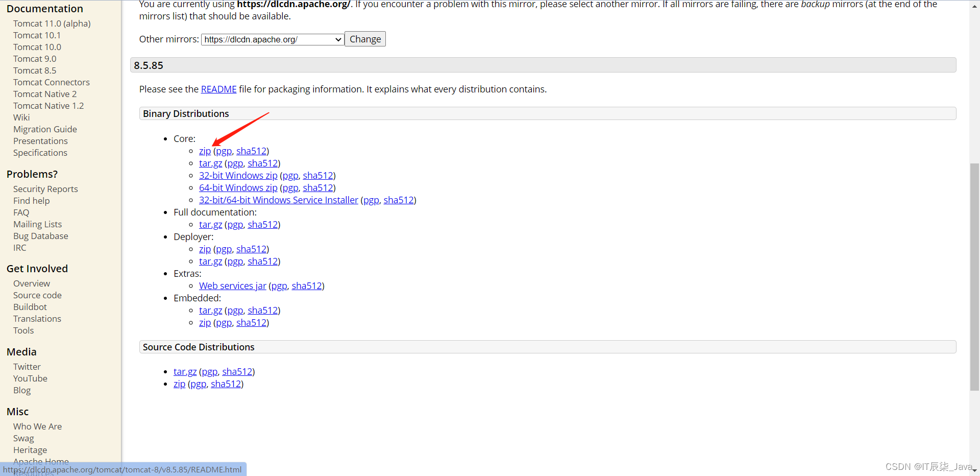This screenshot has height=476, width=980.
Task: Open Presentations in sidebar
Action: (40, 141)
